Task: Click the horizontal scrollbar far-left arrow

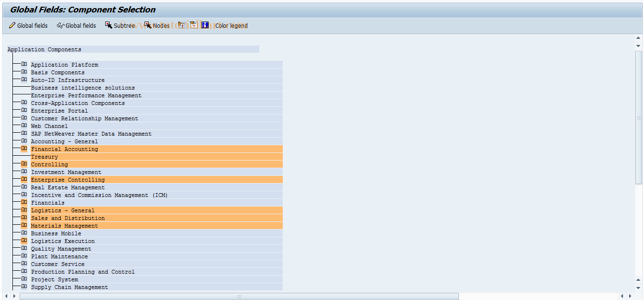Action: [6, 296]
